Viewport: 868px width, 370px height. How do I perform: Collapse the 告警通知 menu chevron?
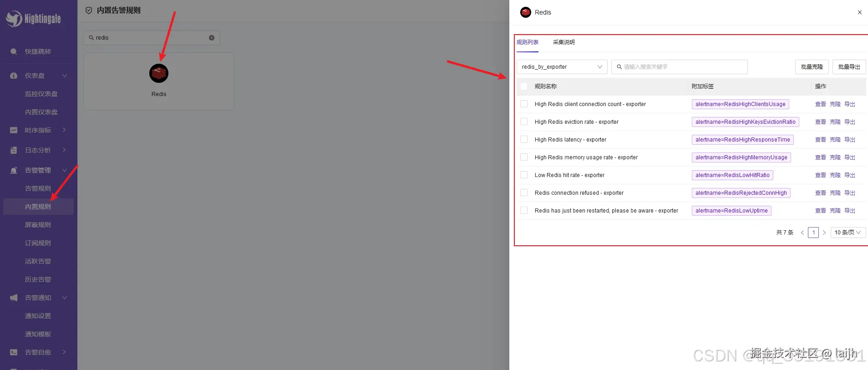(65, 298)
